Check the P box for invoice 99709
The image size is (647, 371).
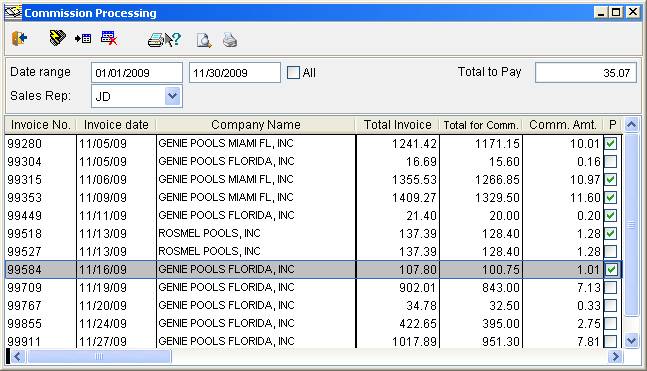tap(611, 287)
